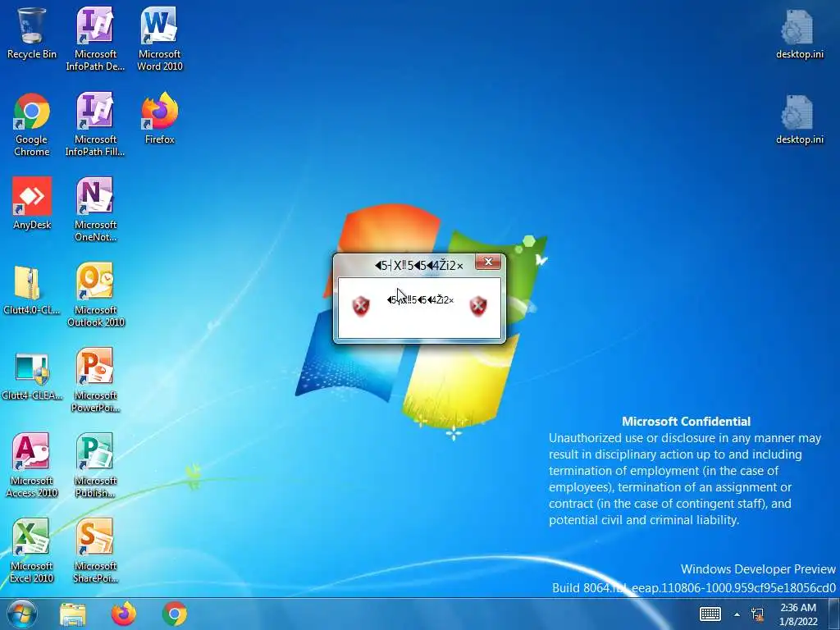Viewport: 840px width, 630px height.
Task: Select the upper desktop.ini file icon
Action: tap(799, 34)
